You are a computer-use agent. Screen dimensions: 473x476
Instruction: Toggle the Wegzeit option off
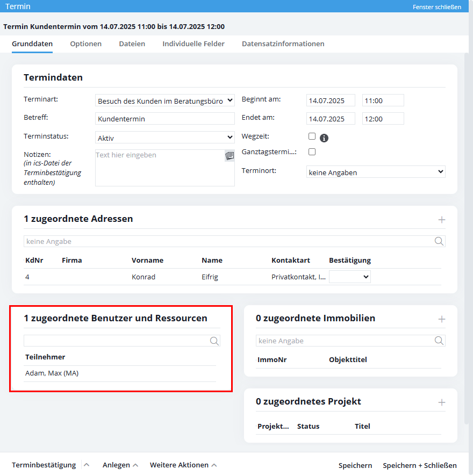pos(312,136)
